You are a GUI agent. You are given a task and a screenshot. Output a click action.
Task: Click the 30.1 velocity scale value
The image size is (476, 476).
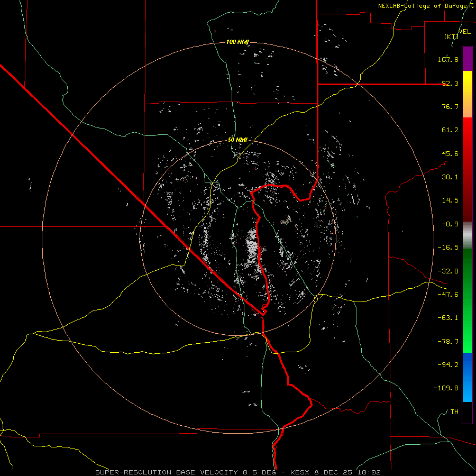pos(450,177)
